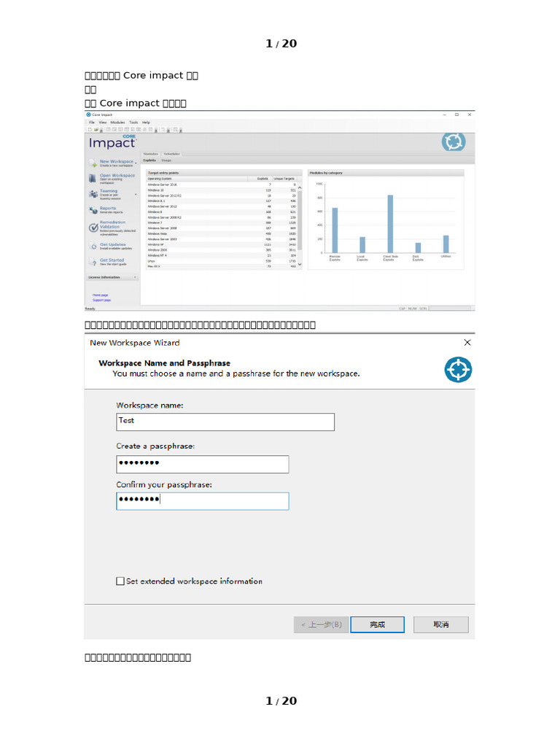Click the New Workspace icon in sidebar
This screenshot has width=560, height=747.
(93, 163)
